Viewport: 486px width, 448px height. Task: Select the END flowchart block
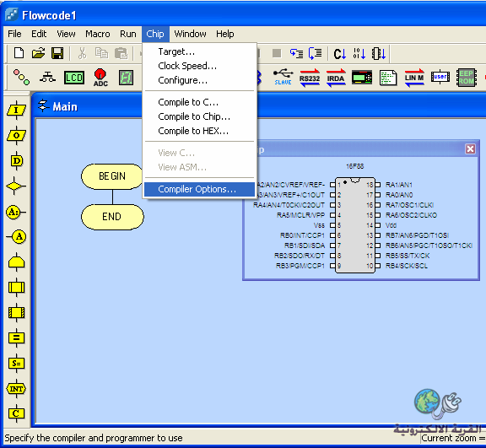[112, 217]
